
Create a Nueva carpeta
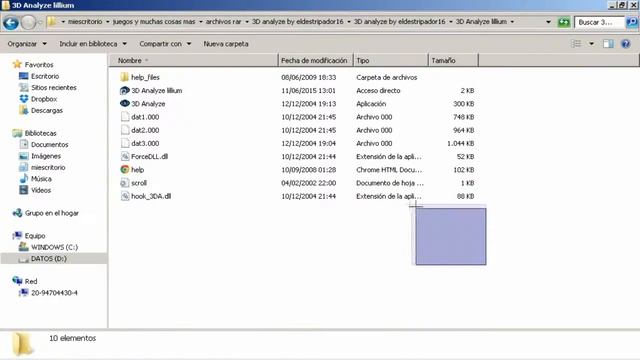[226, 44]
